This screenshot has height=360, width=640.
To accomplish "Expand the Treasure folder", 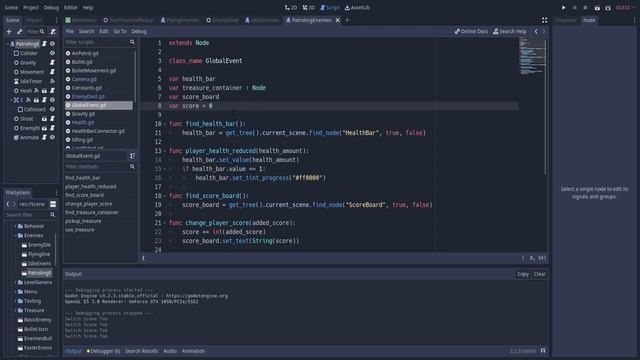I will (x=16, y=311).
